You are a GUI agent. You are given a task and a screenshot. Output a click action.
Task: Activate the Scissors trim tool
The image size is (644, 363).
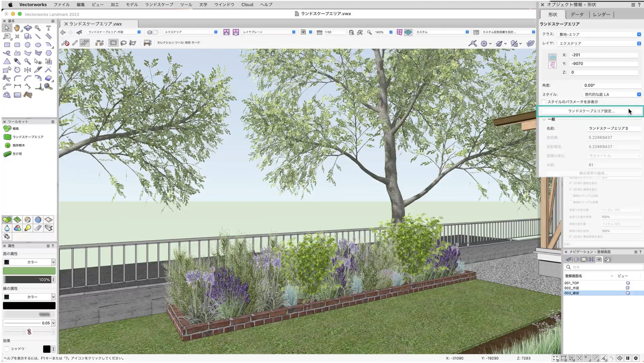7,78
